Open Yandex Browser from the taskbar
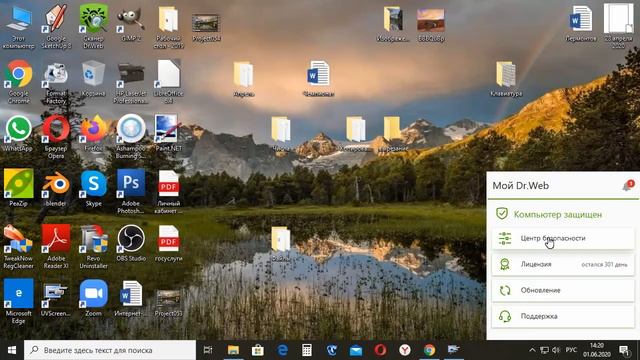This screenshot has height=360, width=640. [404, 350]
